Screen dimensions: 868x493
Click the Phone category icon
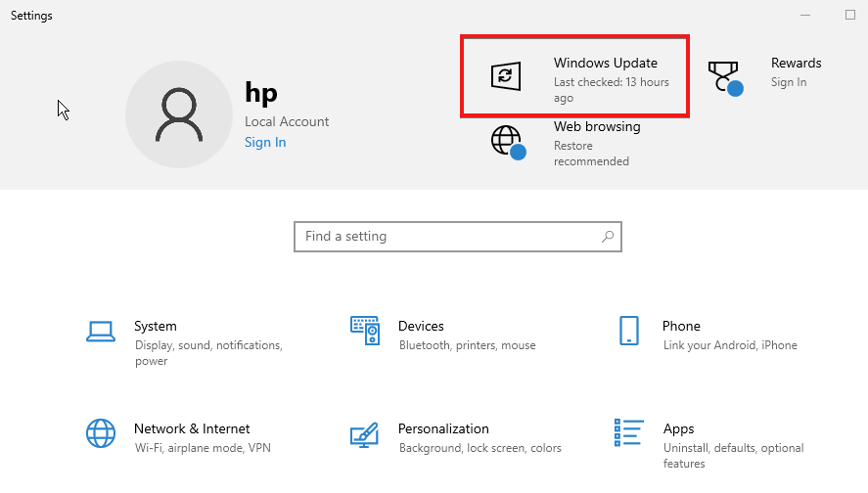click(628, 331)
